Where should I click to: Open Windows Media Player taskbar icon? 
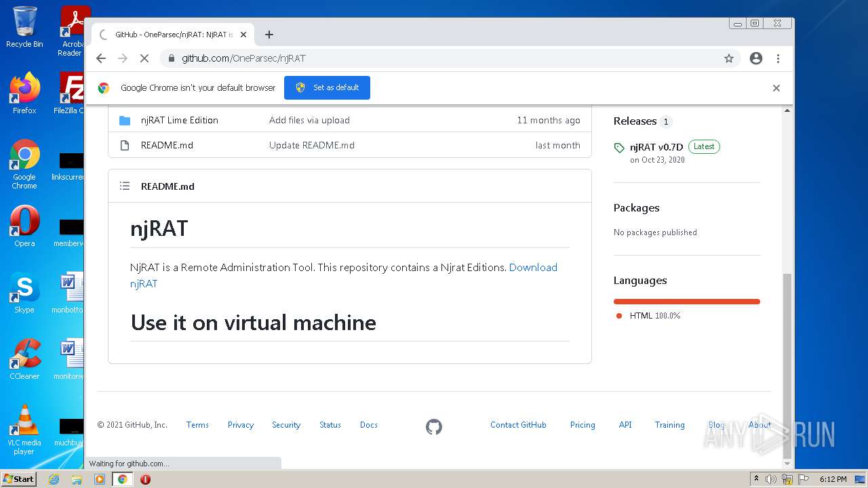point(100,479)
